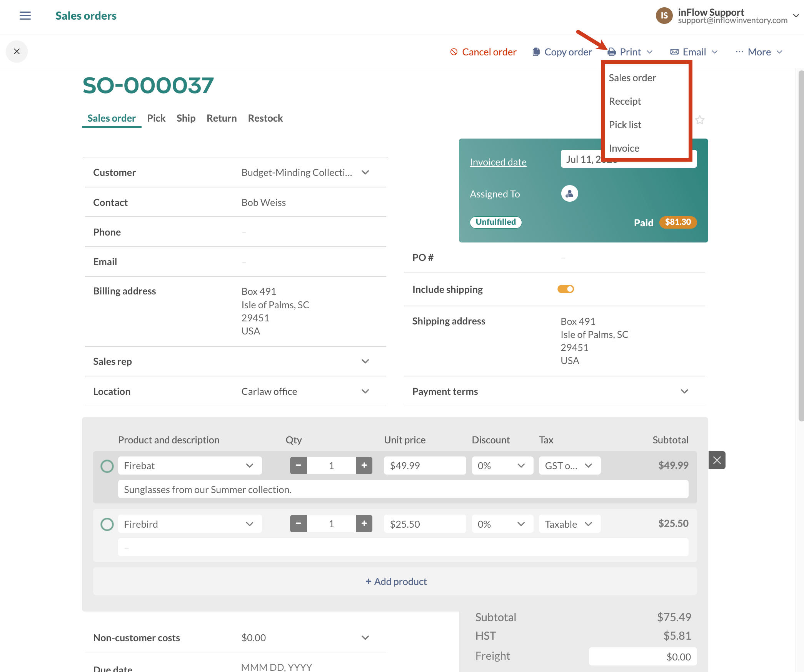Toggle the Include shipping switch
This screenshot has height=672, width=804.
565,289
